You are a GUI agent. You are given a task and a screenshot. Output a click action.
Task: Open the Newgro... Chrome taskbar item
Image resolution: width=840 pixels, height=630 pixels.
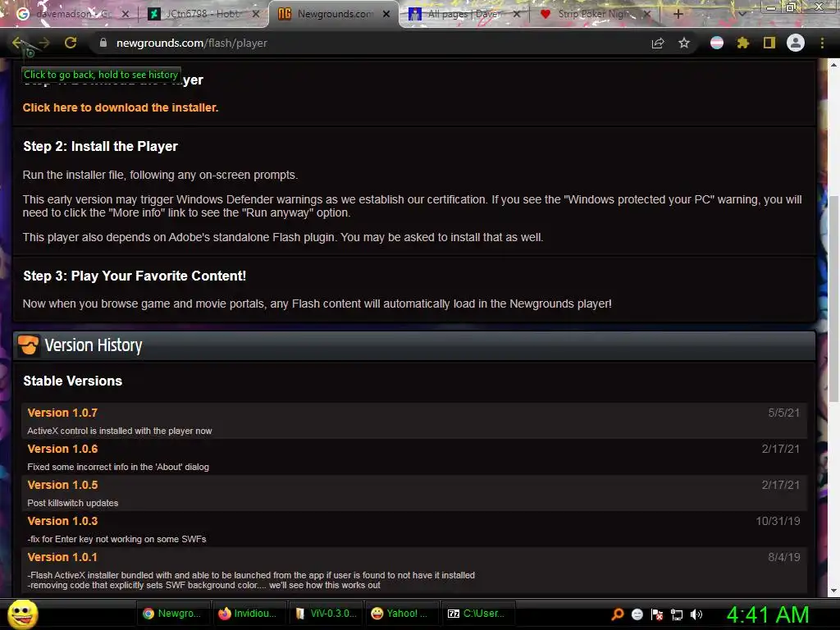172,614
